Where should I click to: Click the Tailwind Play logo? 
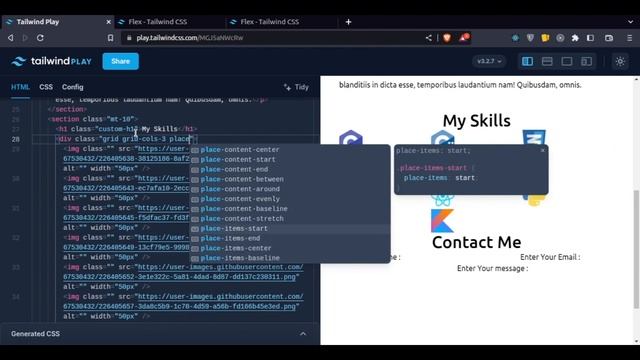[x=51, y=61]
